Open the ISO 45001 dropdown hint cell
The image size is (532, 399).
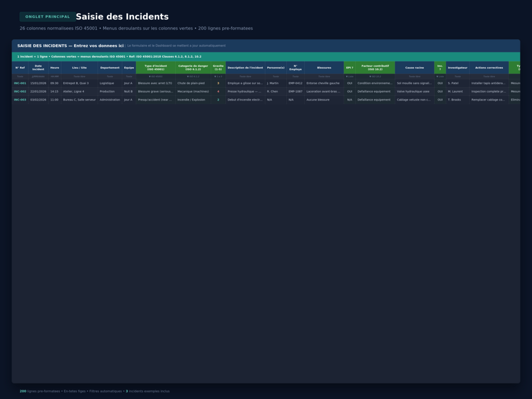click(156, 77)
